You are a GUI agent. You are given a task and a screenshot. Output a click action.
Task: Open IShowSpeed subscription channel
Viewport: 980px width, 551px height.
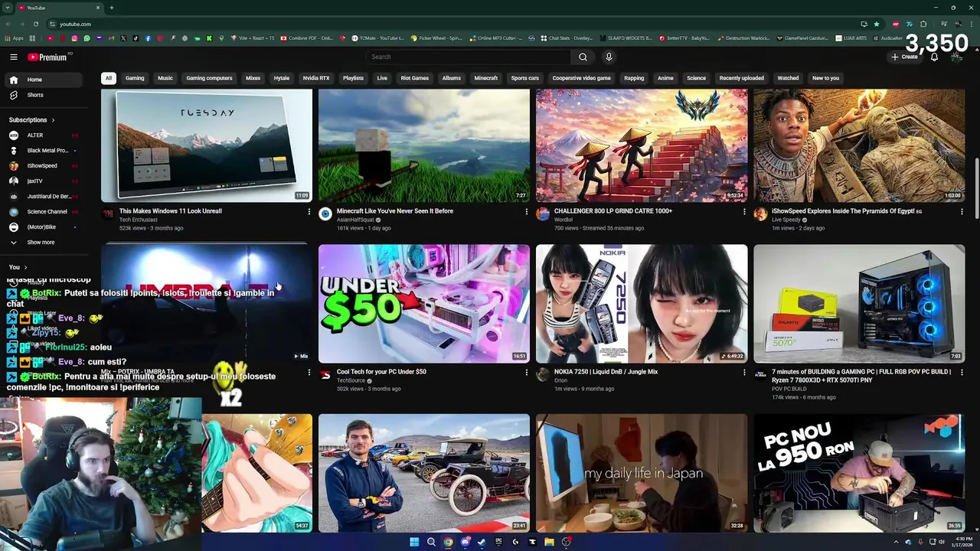click(x=42, y=166)
